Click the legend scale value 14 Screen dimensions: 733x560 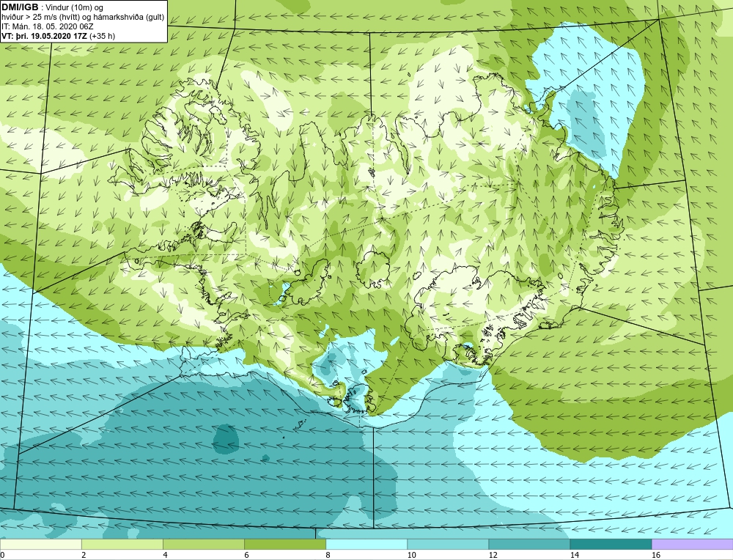(x=574, y=555)
